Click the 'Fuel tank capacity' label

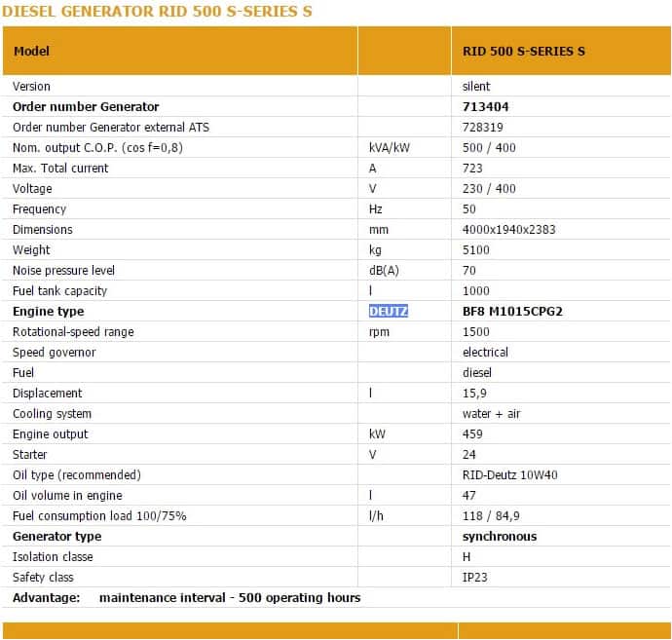coord(59,291)
